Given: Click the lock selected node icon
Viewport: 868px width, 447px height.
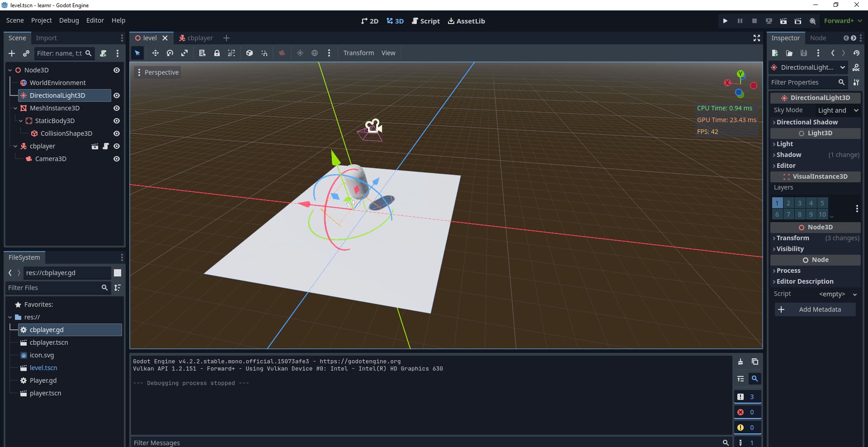Looking at the screenshot, I should point(217,53).
